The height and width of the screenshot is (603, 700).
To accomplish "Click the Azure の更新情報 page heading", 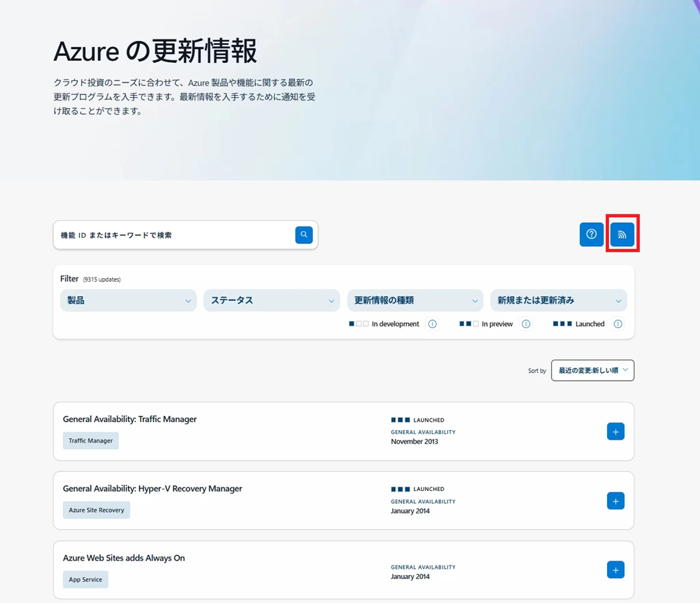I will tap(155, 51).
